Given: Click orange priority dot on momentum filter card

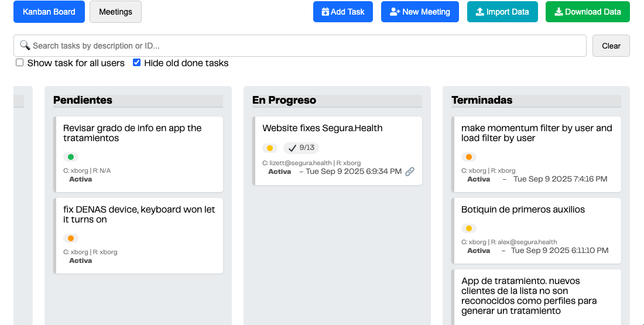Looking at the screenshot, I should pyautogui.click(x=469, y=157).
